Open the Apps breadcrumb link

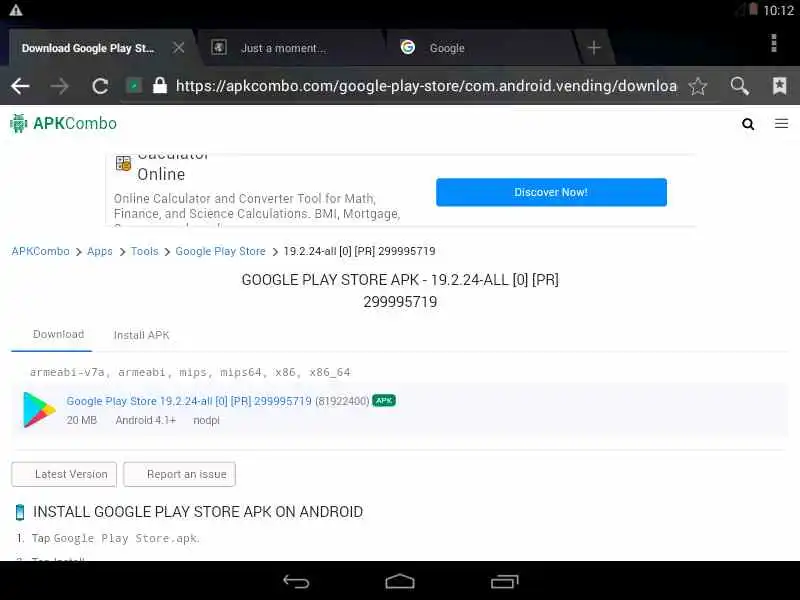tap(99, 252)
